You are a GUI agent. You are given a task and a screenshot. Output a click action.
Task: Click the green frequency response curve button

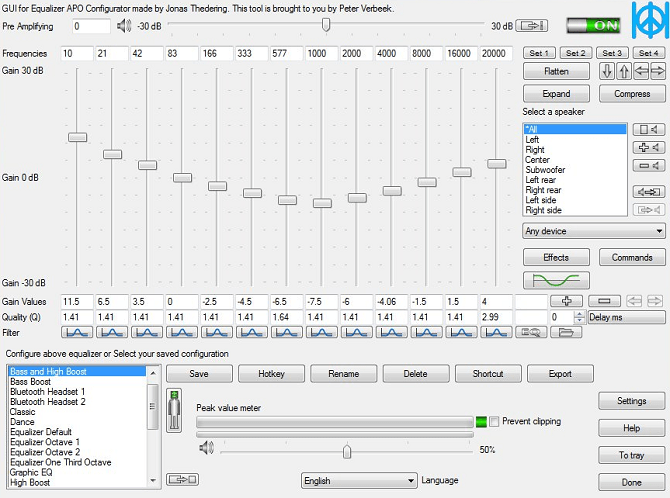(x=556, y=280)
